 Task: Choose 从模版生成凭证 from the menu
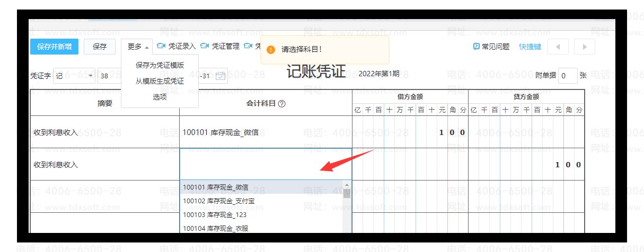point(160,81)
